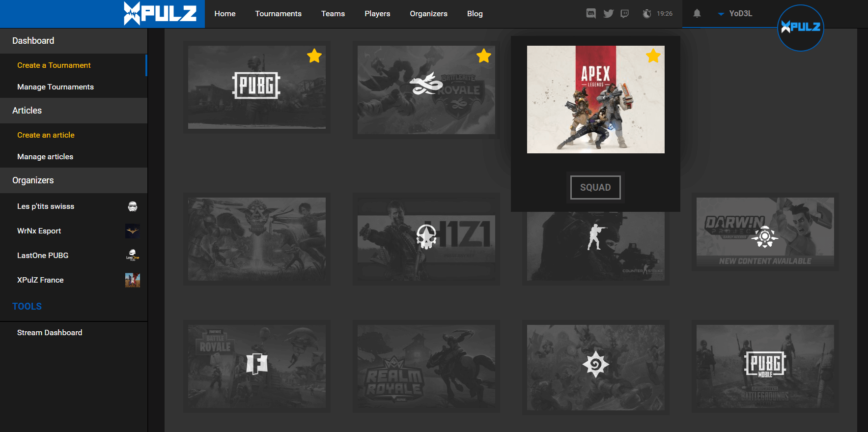868x432 pixels.
Task: Select the Realm Royale game card
Action: point(426,366)
